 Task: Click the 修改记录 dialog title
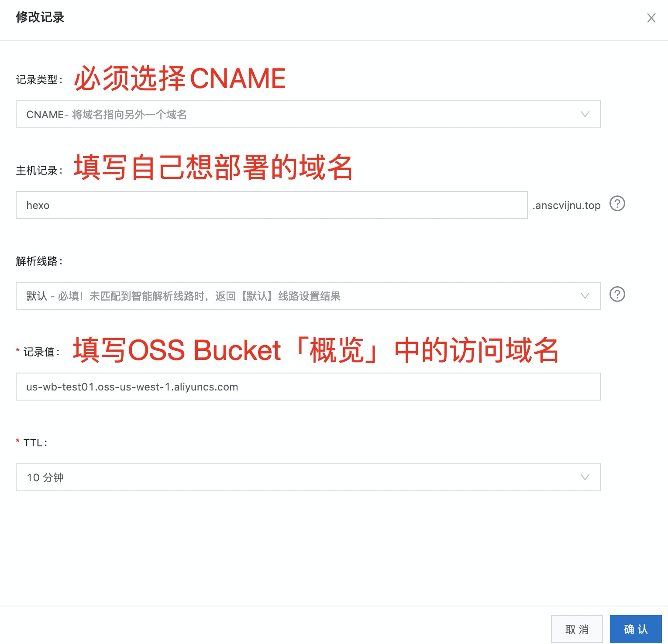pyautogui.click(x=40, y=17)
